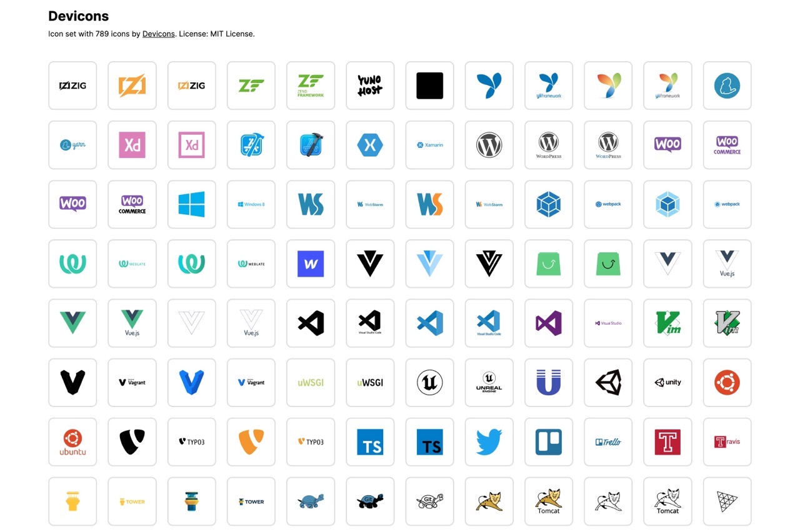Select the solid black square icon
Viewport: 800px width, 532px height.
430,86
